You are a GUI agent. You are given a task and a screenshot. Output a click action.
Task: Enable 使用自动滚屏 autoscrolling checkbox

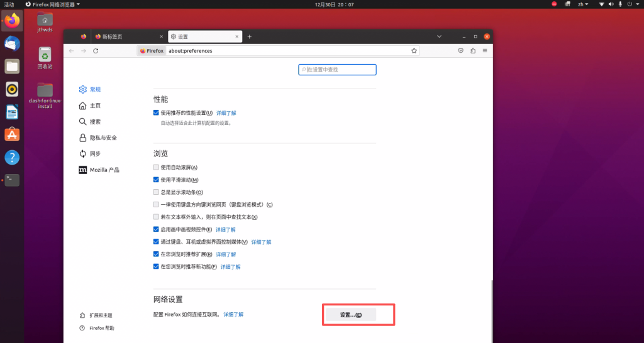pyautogui.click(x=157, y=168)
